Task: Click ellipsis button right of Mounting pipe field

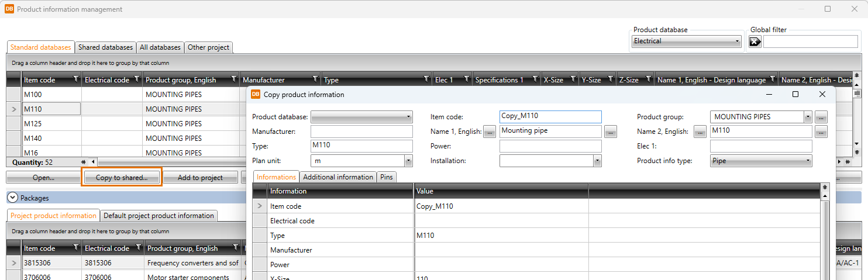Action: 611,132
